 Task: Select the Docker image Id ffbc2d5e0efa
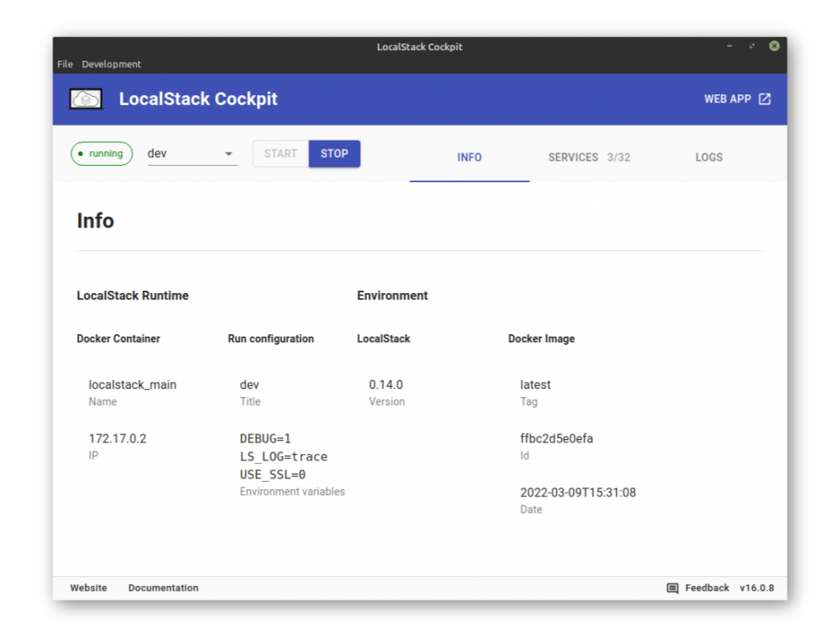pyautogui.click(x=557, y=438)
